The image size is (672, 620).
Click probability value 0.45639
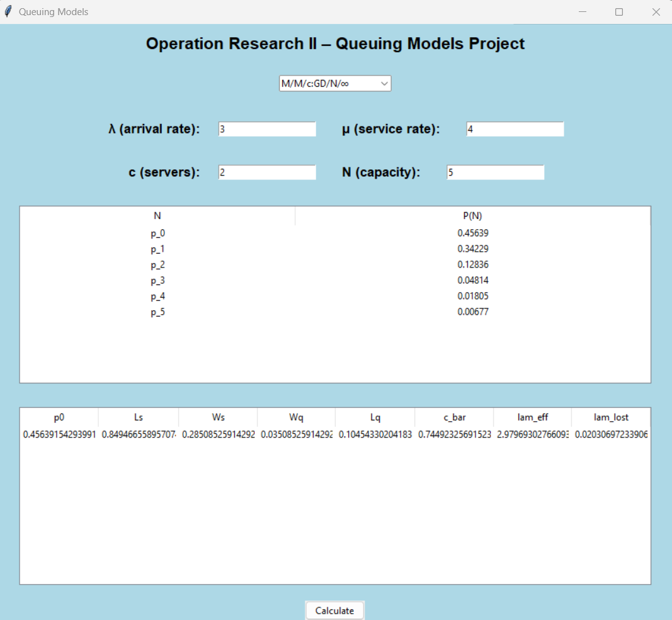coord(473,233)
